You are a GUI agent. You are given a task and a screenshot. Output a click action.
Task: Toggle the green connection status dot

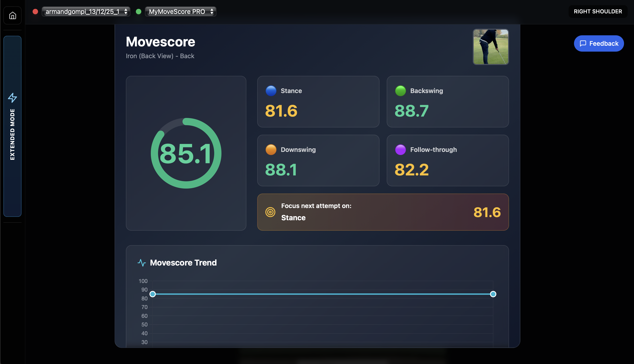[139, 12]
